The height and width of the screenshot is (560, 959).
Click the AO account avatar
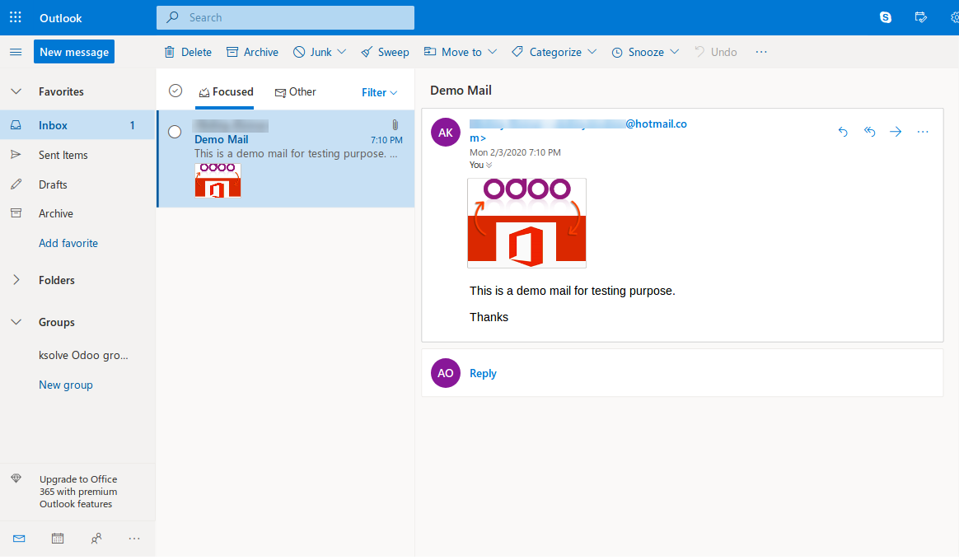point(446,373)
